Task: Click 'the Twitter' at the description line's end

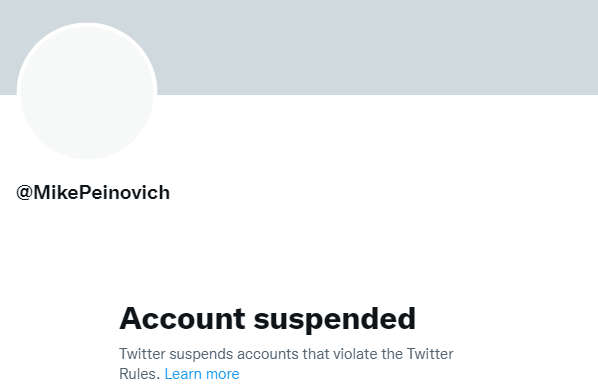Action: 417,354
